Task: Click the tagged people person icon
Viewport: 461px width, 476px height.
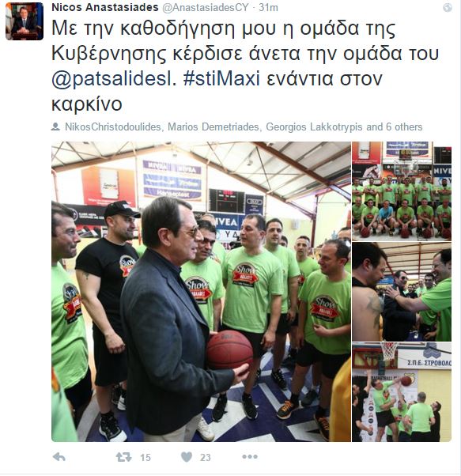Action: 55,127
